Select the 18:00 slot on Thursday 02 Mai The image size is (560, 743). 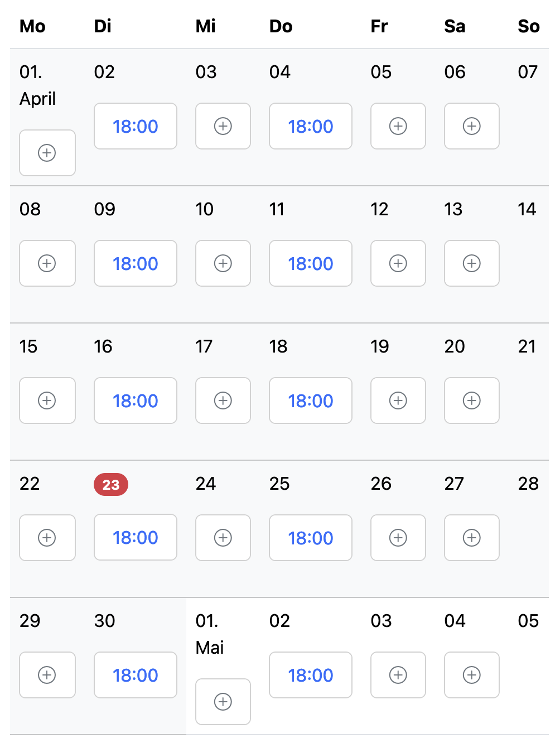click(x=311, y=675)
